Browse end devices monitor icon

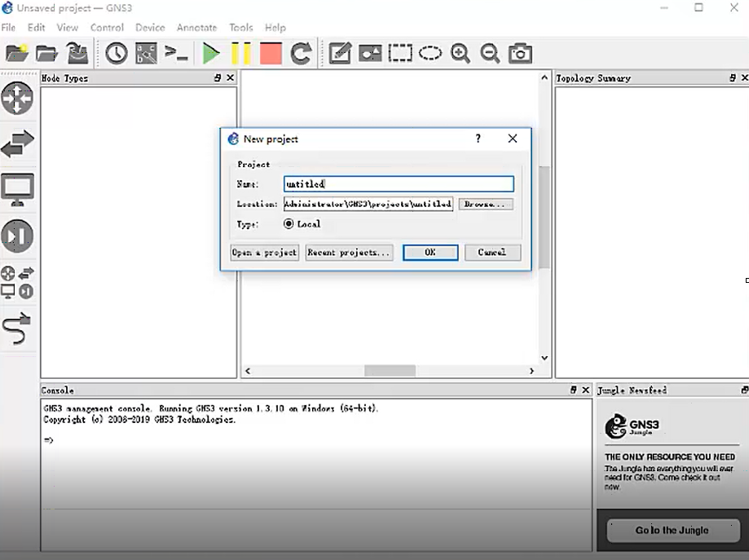tap(18, 190)
